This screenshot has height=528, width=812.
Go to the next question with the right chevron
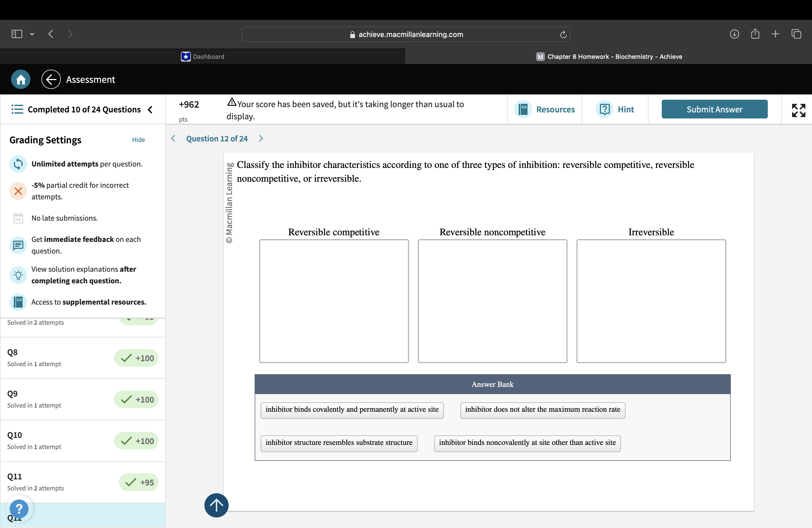pyautogui.click(x=261, y=138)
